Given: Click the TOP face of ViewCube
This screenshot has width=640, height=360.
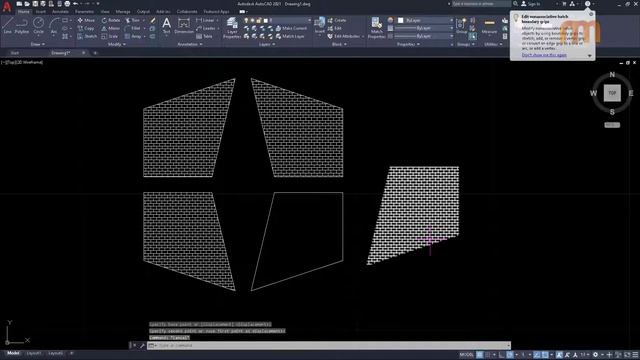Looking at the screenshot, I should (x=612, y=93).
